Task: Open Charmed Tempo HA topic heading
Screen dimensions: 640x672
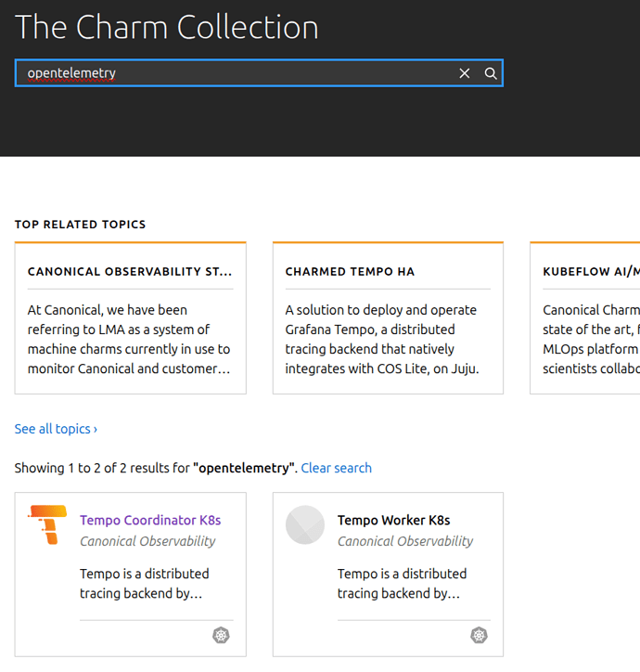Action: (x=350, y=272)
